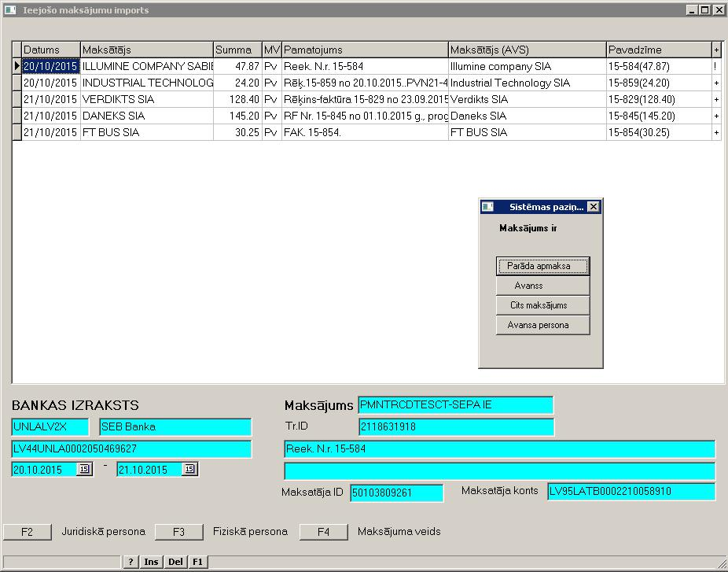Click the 20.10.2015 start date field
Image resolution: width=728 pixels, height=572 pixels.
point(45,469)
